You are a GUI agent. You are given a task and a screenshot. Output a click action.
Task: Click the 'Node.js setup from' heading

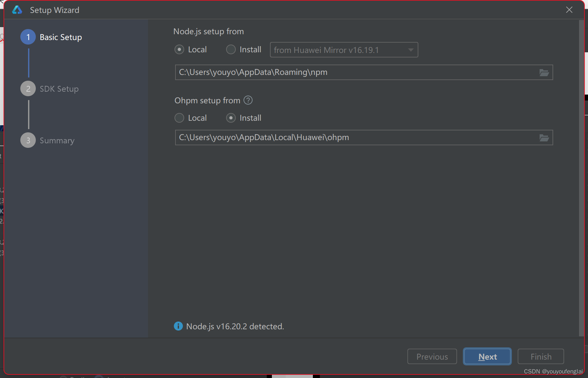(209, 31)
